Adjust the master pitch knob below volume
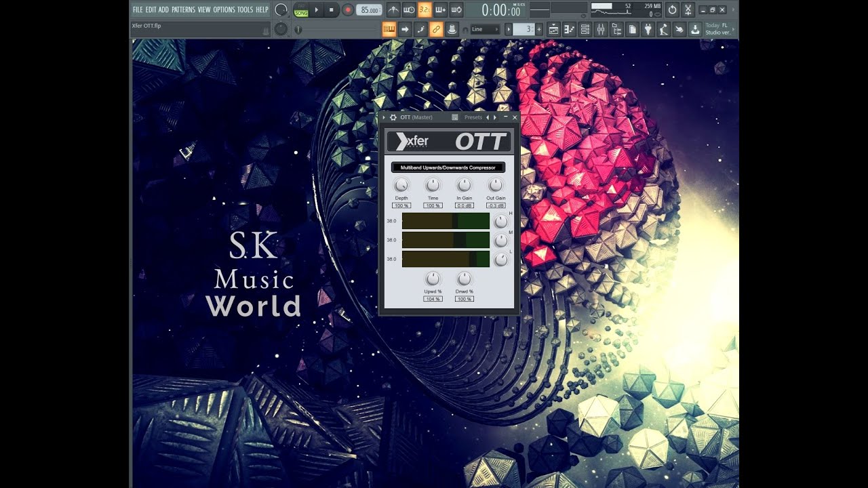 pos(281,29)
